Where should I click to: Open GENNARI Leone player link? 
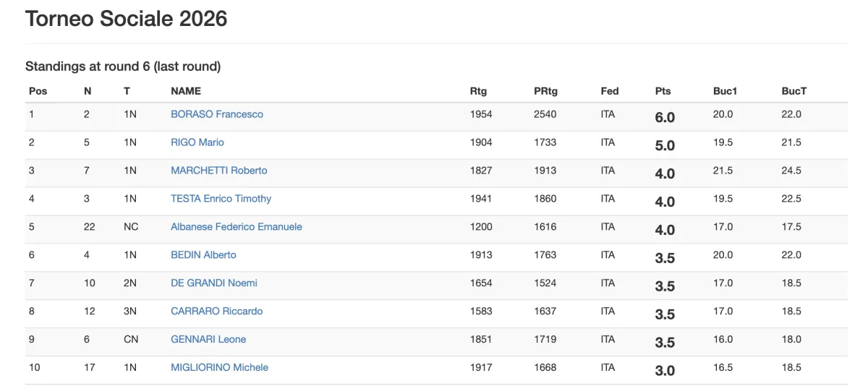208,340
